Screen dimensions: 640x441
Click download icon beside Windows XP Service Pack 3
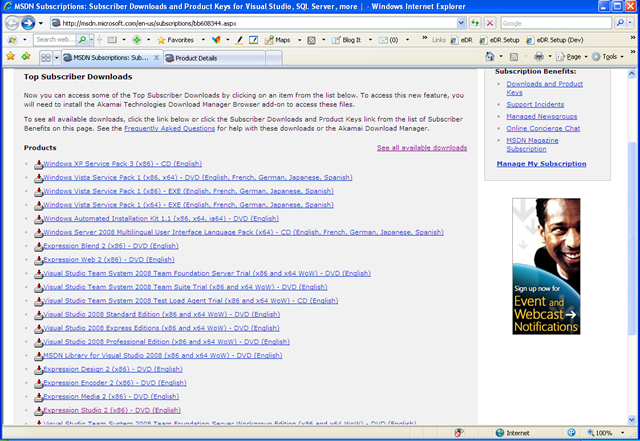click(x=38, y=165)
